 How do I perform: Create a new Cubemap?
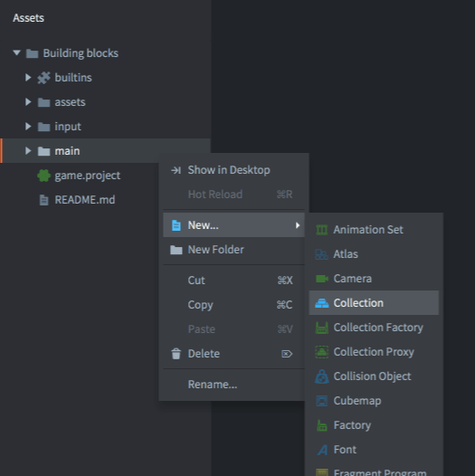(x=374, y=401)
